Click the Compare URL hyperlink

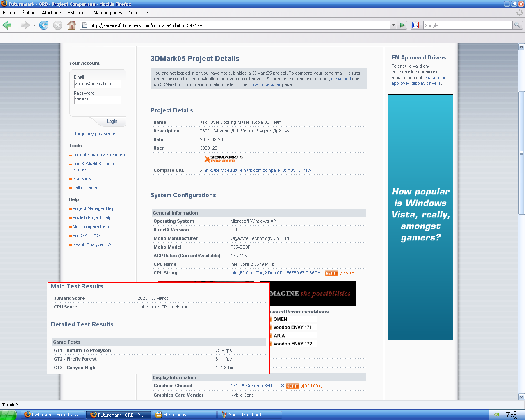259,170
